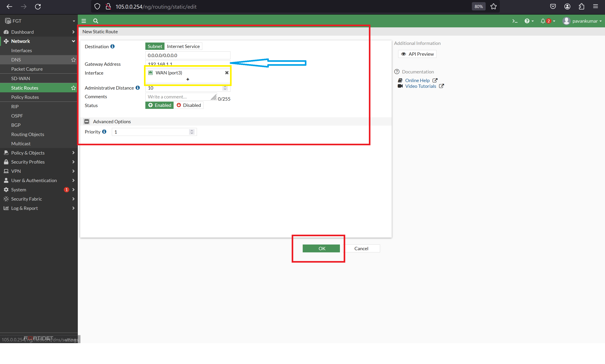
Task: Add another interface with the plus icon
Action: 187,79
